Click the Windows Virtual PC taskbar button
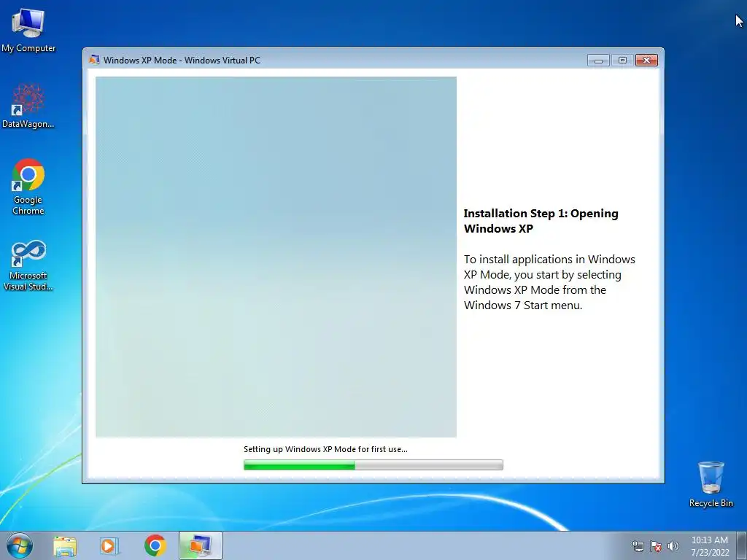747x560 pixels. point(200,545)
